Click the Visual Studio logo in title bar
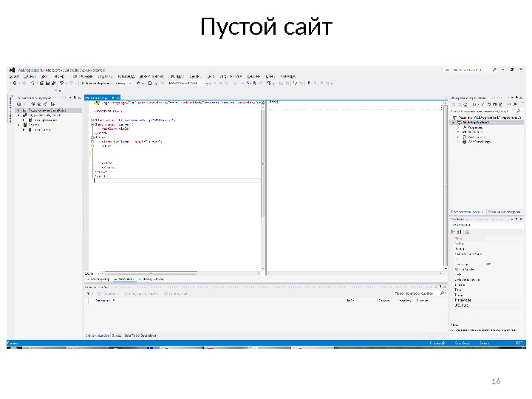 point(13,70)
